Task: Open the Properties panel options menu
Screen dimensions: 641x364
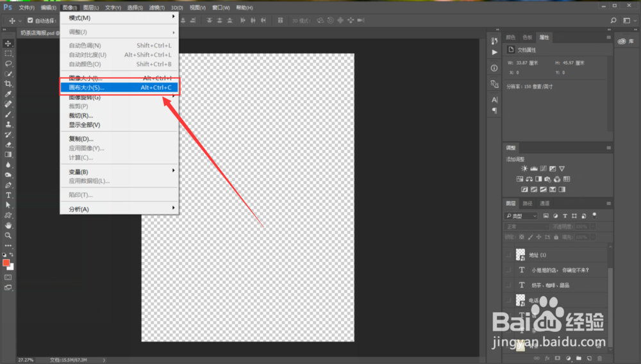Action: [608, 37]
